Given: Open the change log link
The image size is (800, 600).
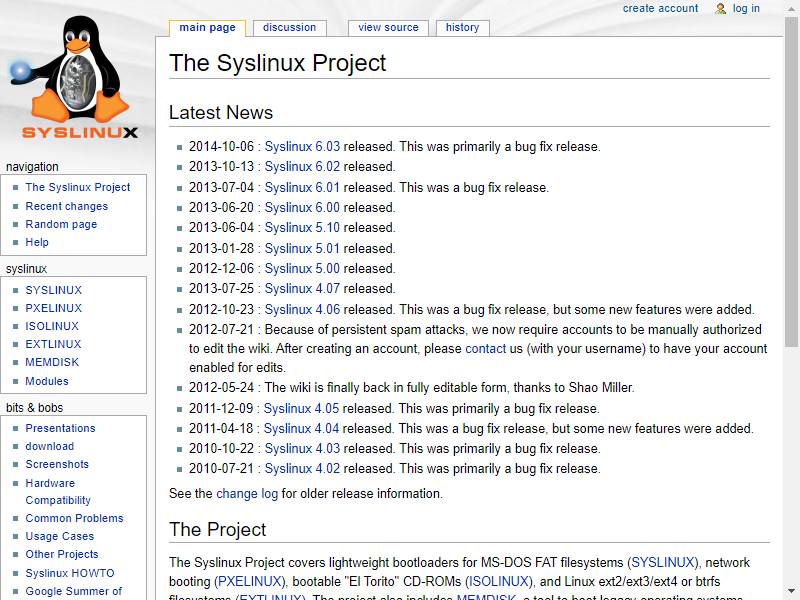Looking at the screenshot, I should [x=247, y=494].
